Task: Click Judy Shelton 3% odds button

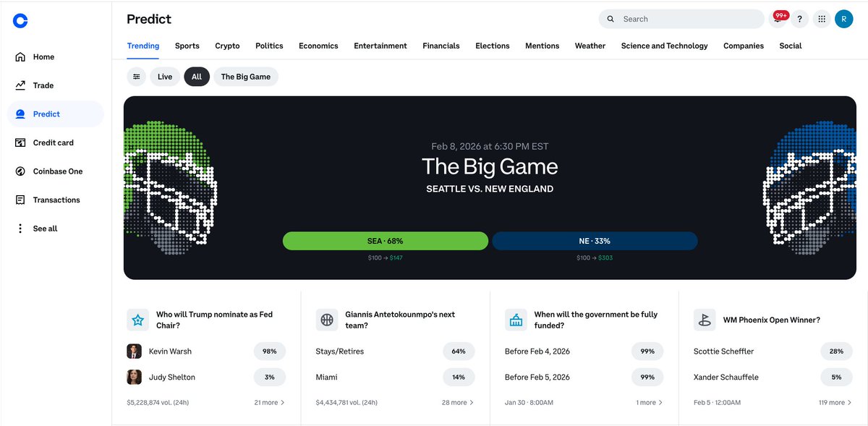Action: pos(270,377)
